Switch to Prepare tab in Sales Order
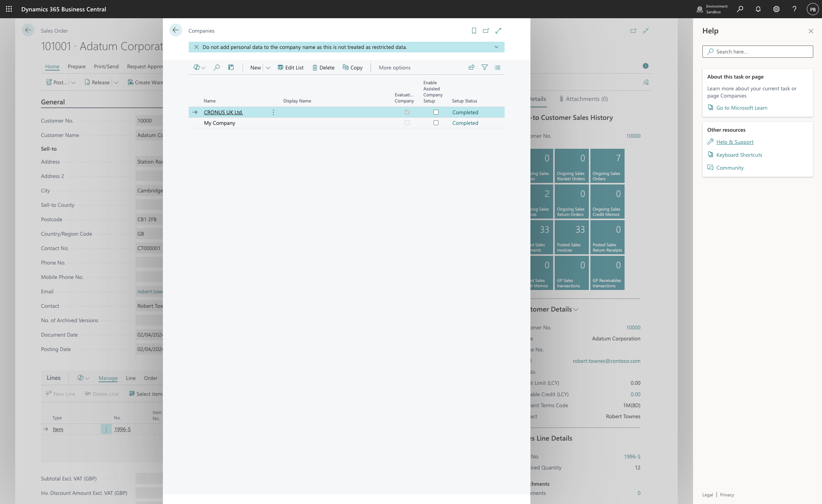This screenshot has width=822, height=504. (x=77, y=66)
